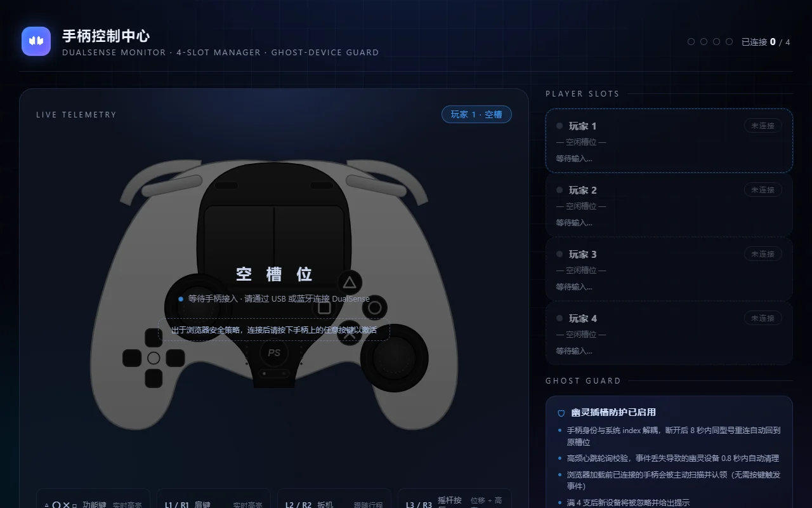Click the mute button below PS button
The image size is (812, 508).
pos(274,375)
